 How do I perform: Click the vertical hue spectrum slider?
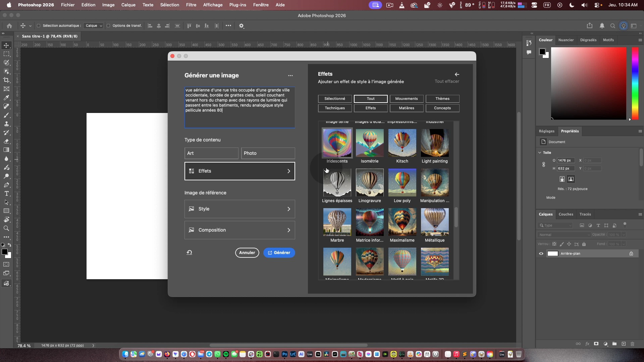pyautogui.click(x=635, y=83)
